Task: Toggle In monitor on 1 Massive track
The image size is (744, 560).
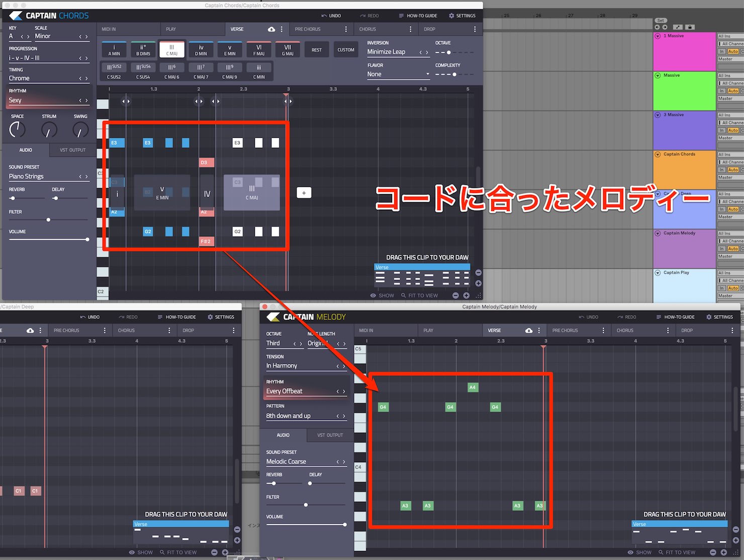Action: (x=722, y=52)
